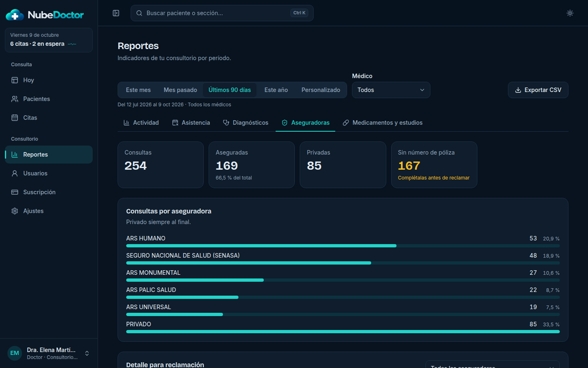Click the ARS UNIVERSAL label
The image size is (588, 368).
click(x=149, y=307)
